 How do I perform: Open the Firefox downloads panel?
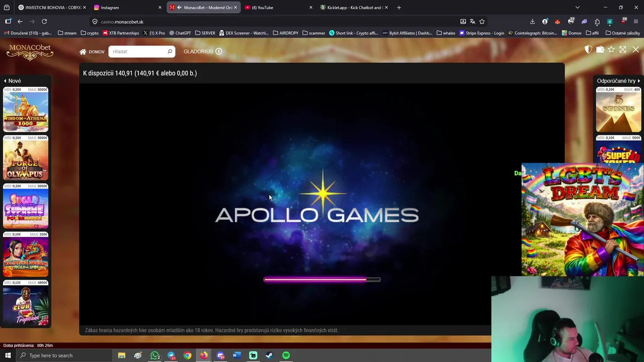pyautogui.click(x=532, y=22)
